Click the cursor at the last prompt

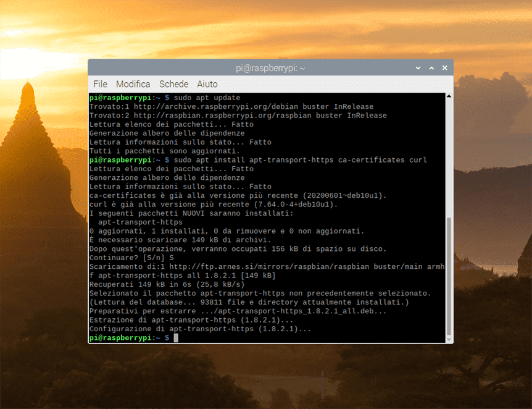coord(176,338)
